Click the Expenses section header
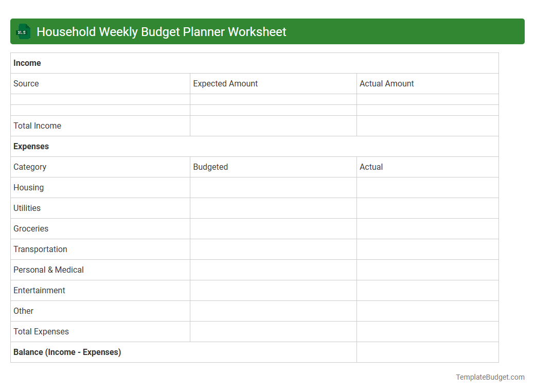The width and height of the screenshot is (535, 392). [x=31, y=146]
